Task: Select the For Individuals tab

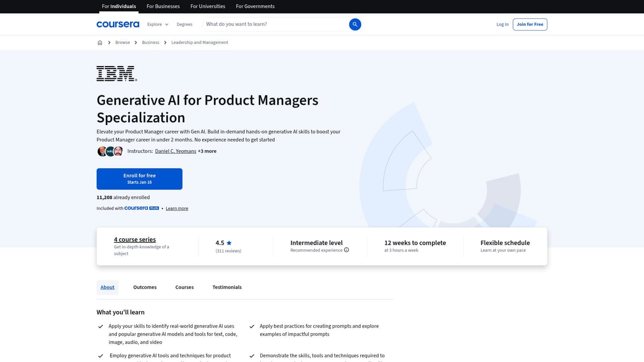Action: click(x=119, y=6)
